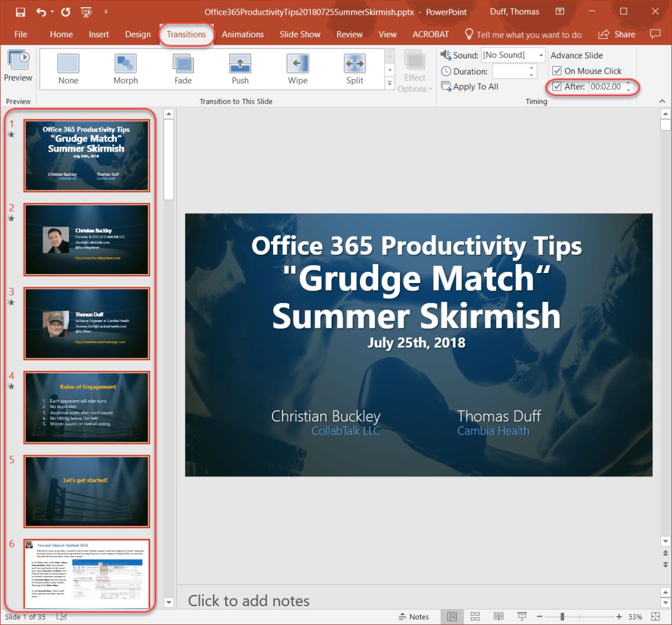The image size is (672, 625).
Task: Open the Sound dropdown
Action: [540, 55]
